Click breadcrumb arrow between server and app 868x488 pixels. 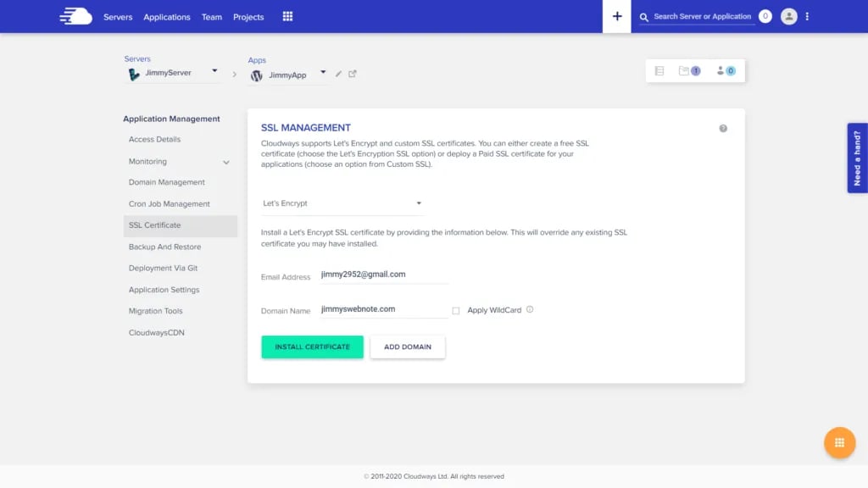(x=234, y=75)
